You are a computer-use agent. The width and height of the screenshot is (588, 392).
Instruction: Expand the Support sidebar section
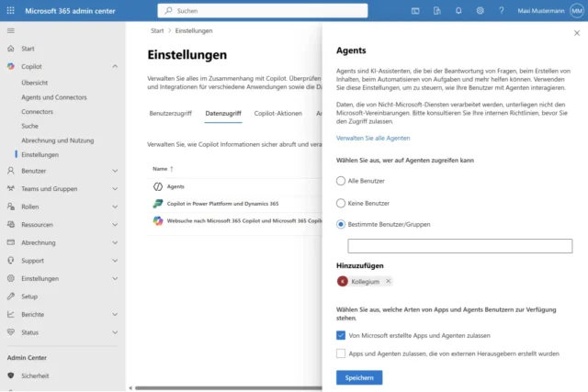point(115,261)
